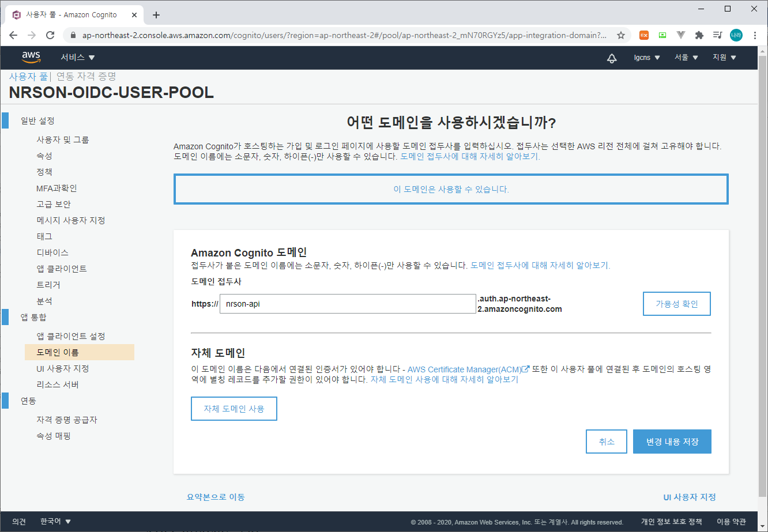
Task: Open the notifications bell icon
Action: pyautogui.click(x=612, y=58)
